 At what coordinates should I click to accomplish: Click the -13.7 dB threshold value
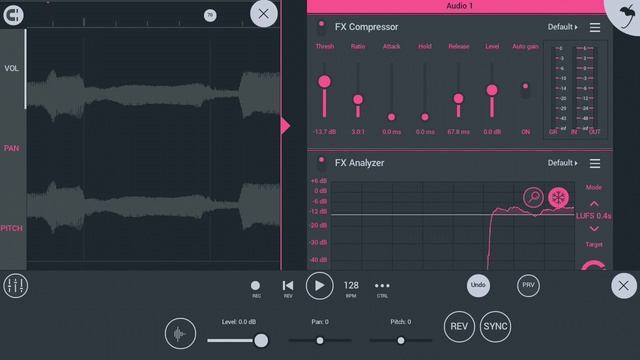point(324,132)
